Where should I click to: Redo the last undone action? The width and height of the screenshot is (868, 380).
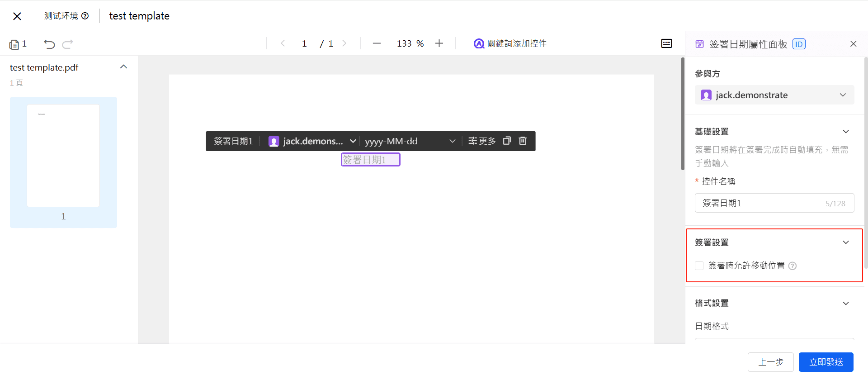[x=68, y=44]
